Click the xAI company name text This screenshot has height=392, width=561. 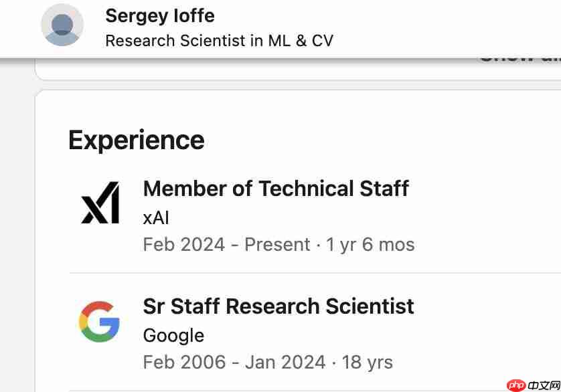(157, 217)
